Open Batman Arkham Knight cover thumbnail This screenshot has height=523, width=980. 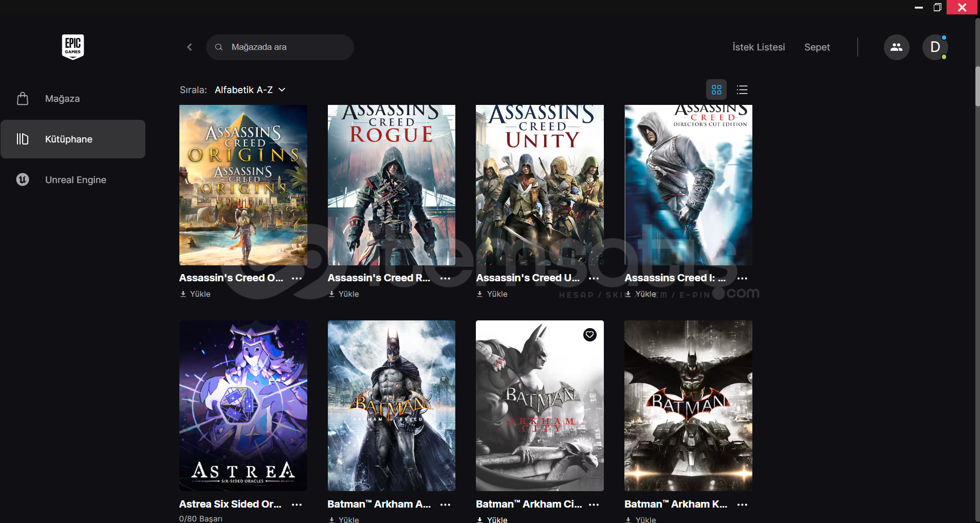688,406
